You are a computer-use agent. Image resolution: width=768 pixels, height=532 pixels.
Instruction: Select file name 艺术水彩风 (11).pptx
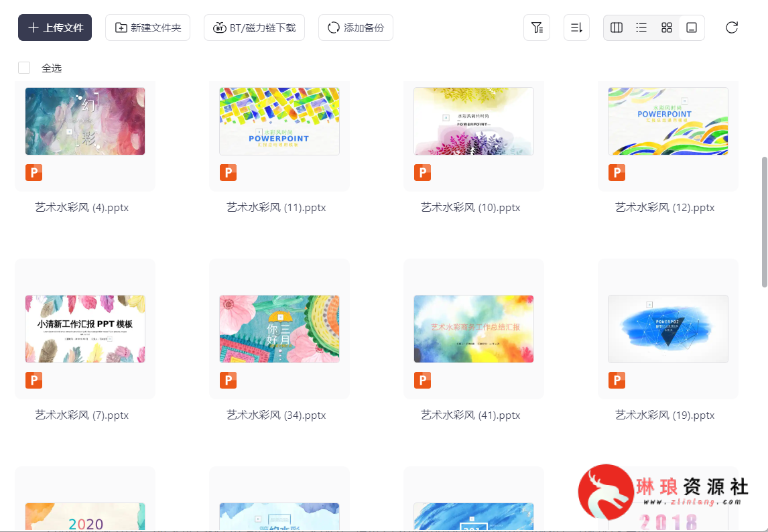276,207
